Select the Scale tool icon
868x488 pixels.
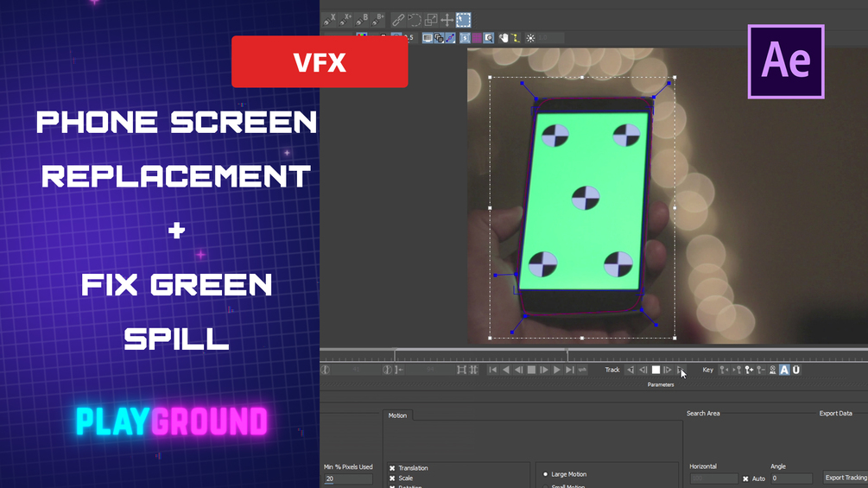click(431, 20)
